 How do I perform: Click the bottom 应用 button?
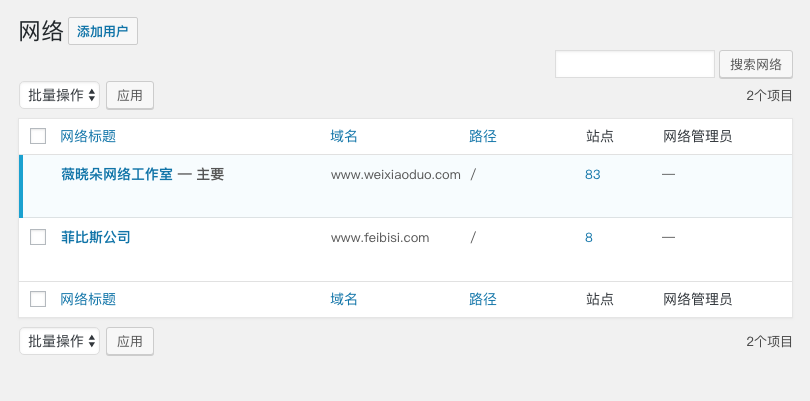pos(130,341)
